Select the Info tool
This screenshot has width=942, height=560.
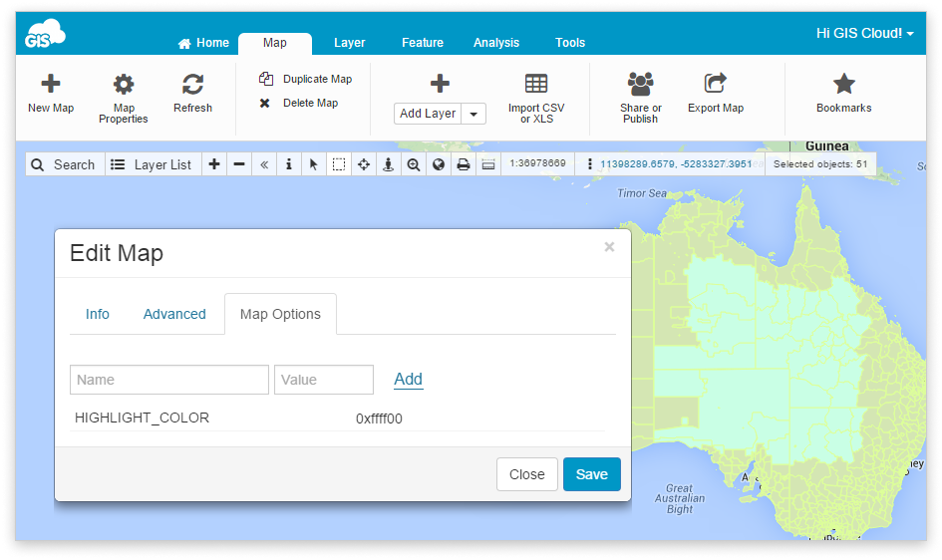pyautogui.click(x=288, y=164)
